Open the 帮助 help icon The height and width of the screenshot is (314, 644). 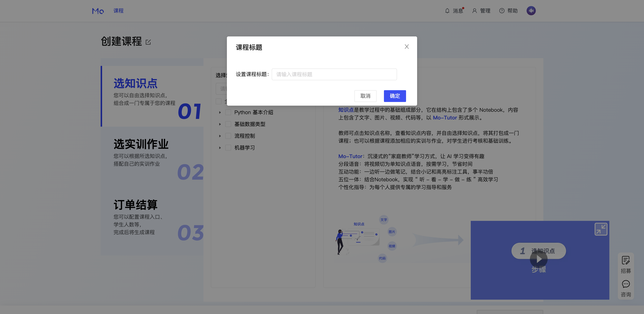(502, 11)
